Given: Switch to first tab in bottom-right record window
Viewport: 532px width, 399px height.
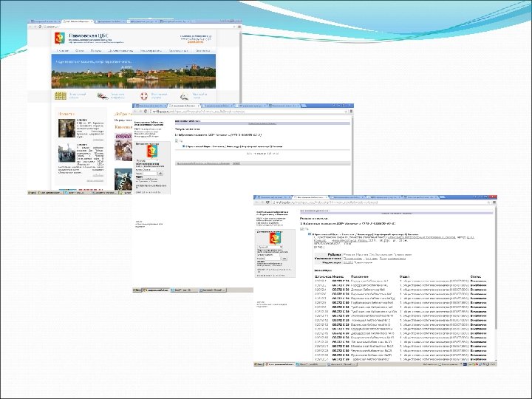Looking at the screenshot, I should (273, 197).
